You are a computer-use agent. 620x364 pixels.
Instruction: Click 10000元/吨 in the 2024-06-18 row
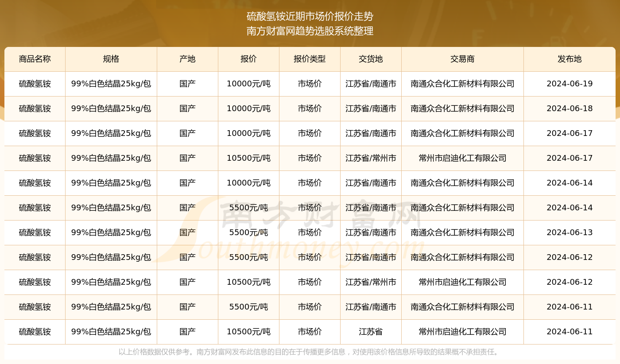tap(248, 108)
